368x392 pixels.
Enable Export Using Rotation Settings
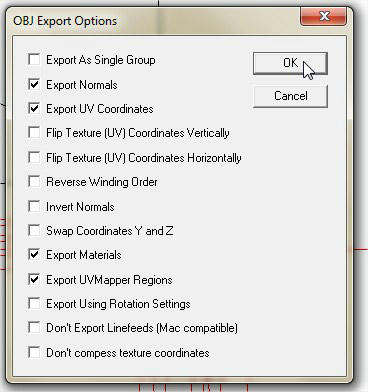[35, 304]
